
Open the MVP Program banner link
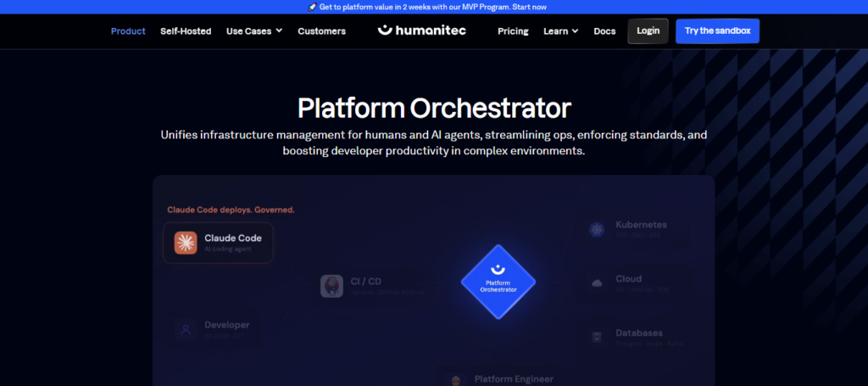(x=433, y=7)
